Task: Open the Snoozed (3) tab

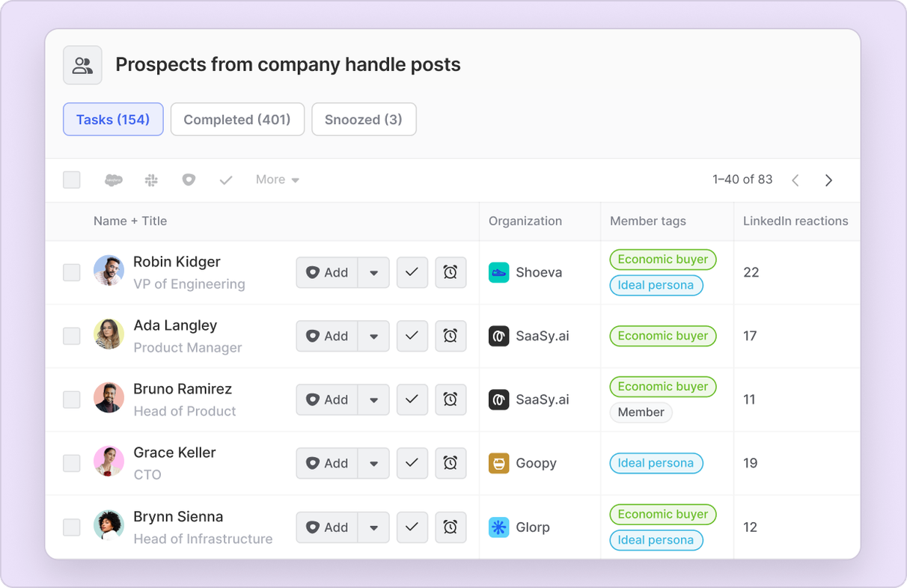Action: point(364,120)
